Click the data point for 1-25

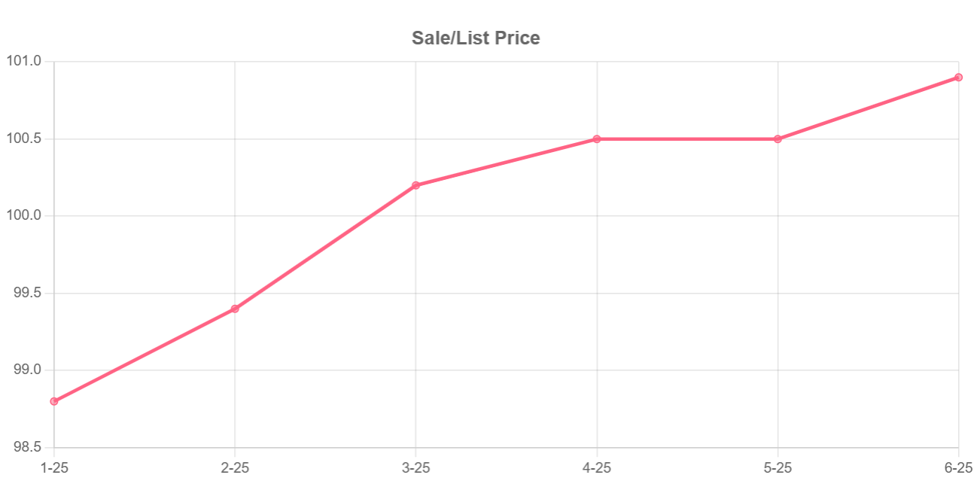(x=54, y=401)
